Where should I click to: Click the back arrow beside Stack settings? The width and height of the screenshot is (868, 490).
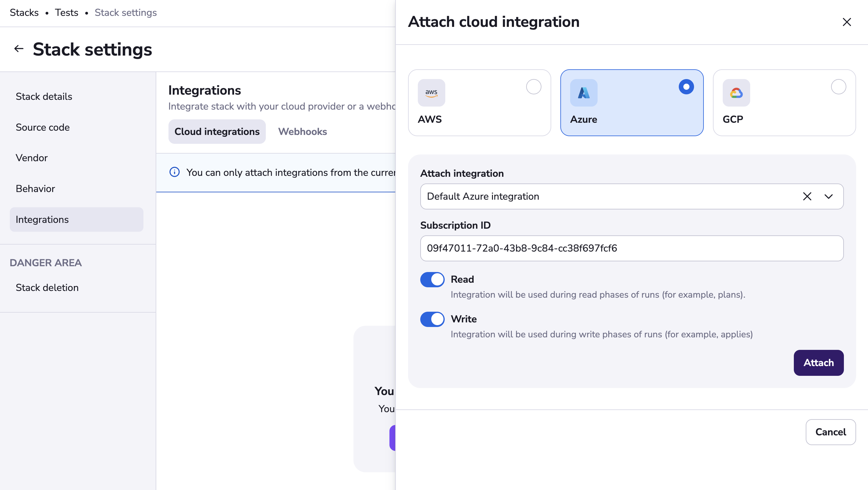(x=19, y=49)
